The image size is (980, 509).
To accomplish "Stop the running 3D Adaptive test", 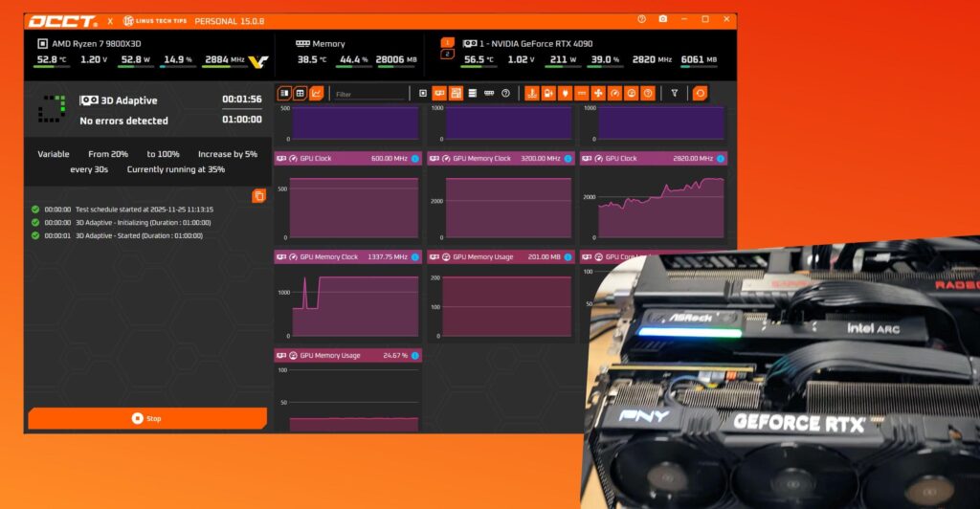I will [x=147, y=418].
